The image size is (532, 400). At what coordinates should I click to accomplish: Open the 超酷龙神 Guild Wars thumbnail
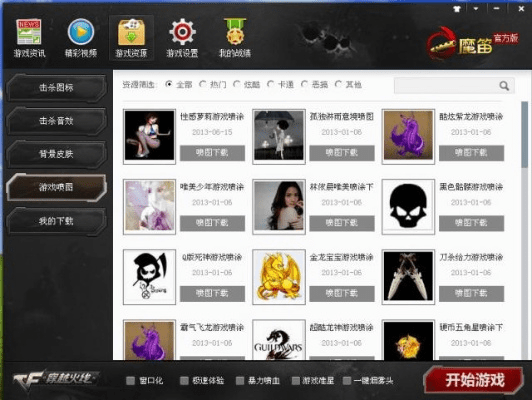click(279, 340)
